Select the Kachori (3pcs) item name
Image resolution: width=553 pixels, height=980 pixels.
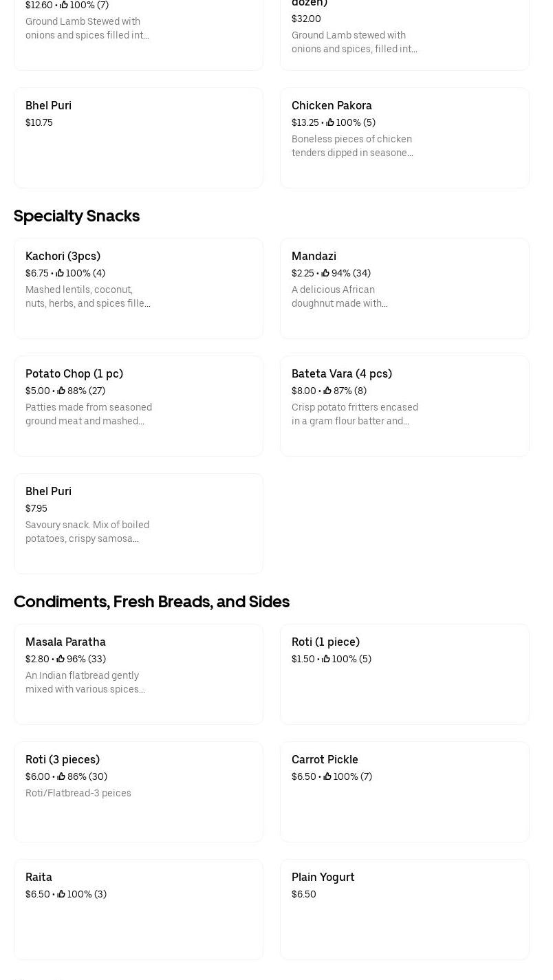(63, 256)
